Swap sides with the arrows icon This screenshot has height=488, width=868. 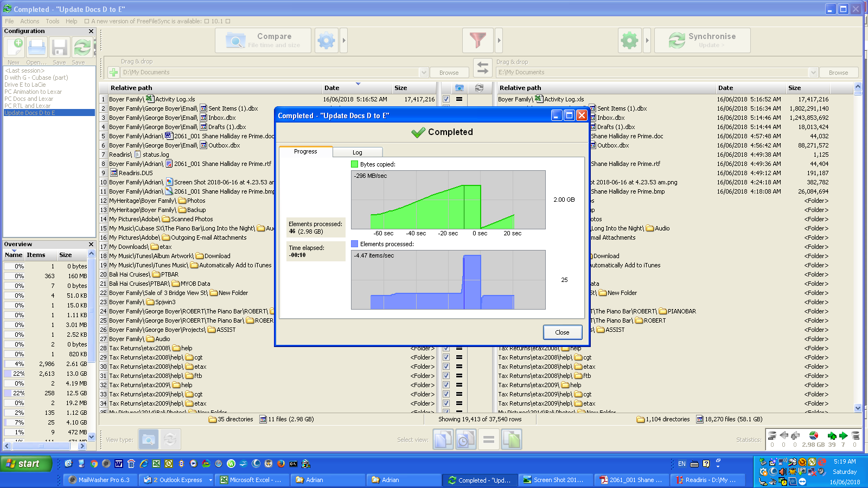pos(482,68)
